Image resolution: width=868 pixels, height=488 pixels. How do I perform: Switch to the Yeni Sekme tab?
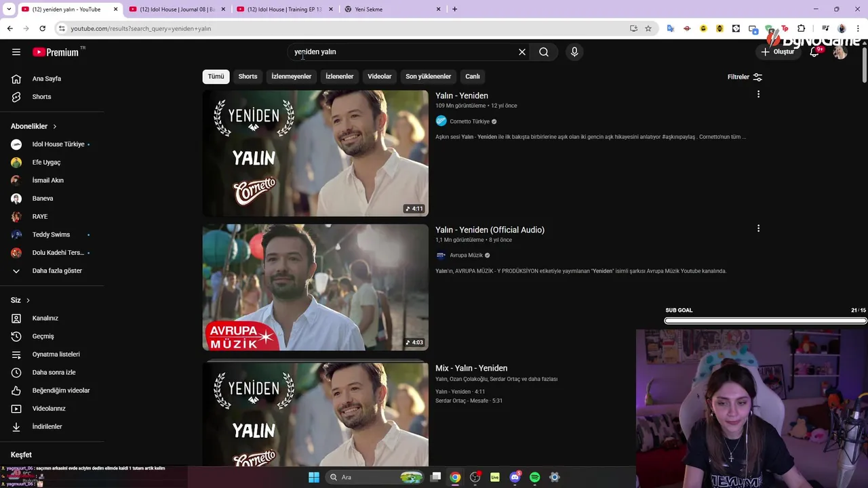(393, 9)
